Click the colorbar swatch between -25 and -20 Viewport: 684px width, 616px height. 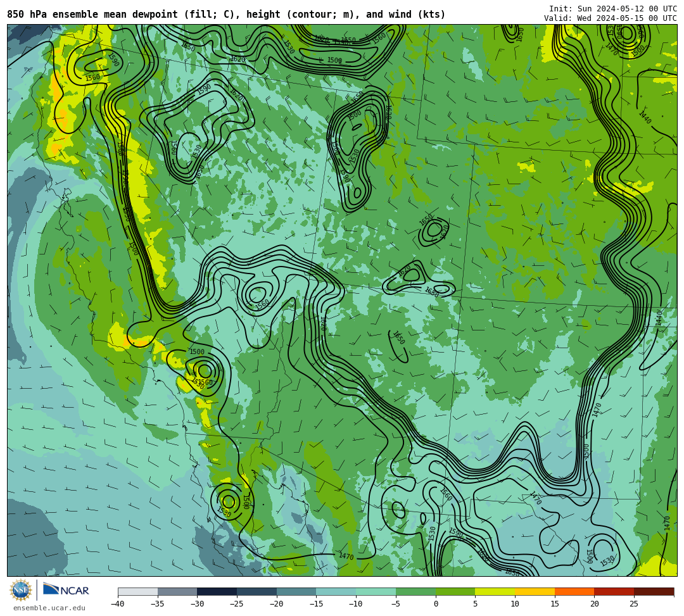(x=257, y=591)
